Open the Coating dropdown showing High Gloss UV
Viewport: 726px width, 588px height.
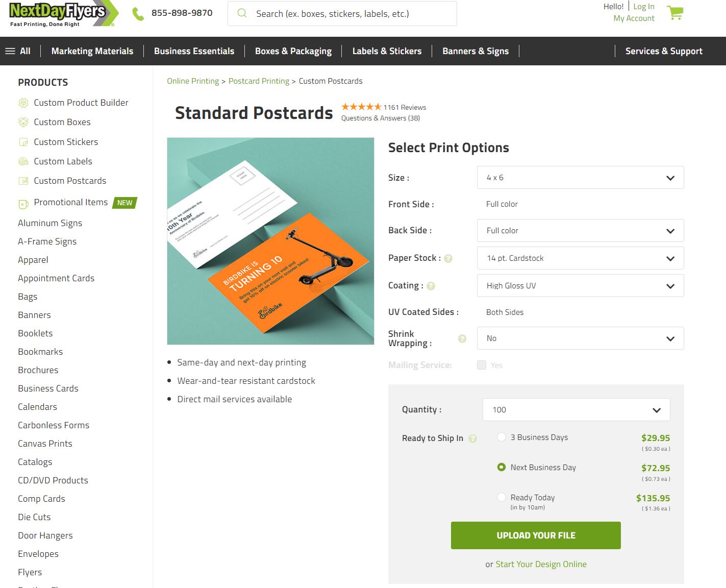tap(580, 286)
